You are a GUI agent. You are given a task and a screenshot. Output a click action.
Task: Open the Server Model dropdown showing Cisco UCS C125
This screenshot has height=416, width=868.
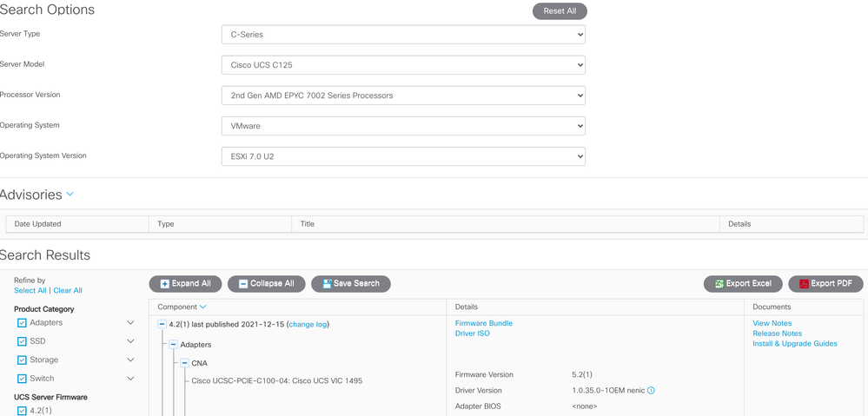(x=403, y=65)
